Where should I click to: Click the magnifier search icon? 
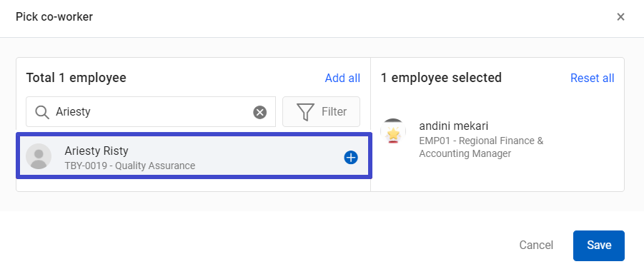(42, 112)
